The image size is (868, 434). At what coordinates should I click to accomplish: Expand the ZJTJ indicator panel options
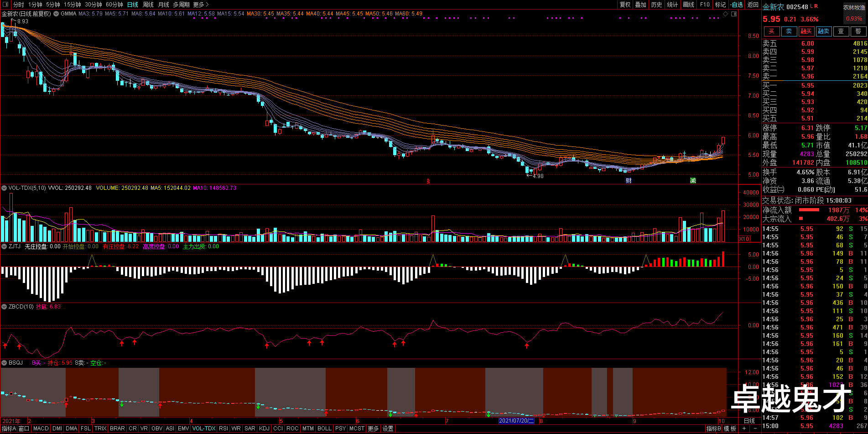pos(4,246)
